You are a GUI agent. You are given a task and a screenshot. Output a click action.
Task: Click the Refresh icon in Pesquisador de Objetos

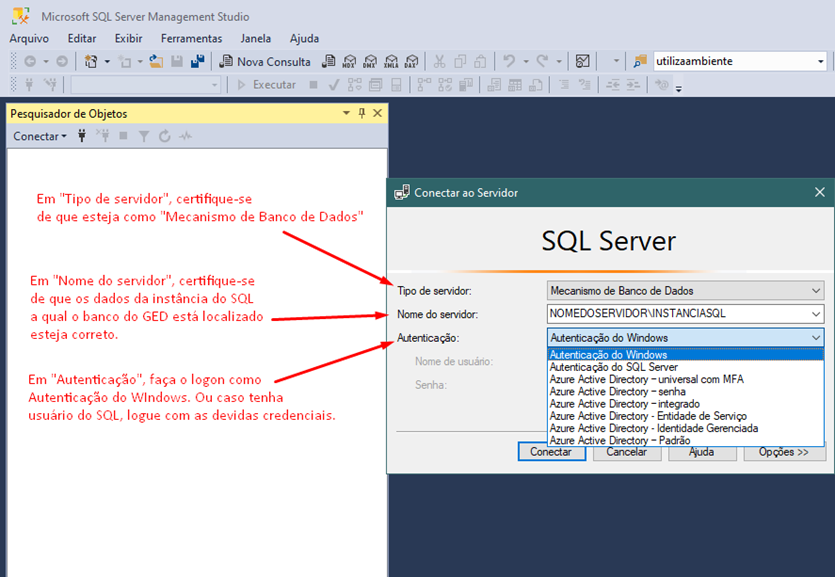tap(165, 136)
